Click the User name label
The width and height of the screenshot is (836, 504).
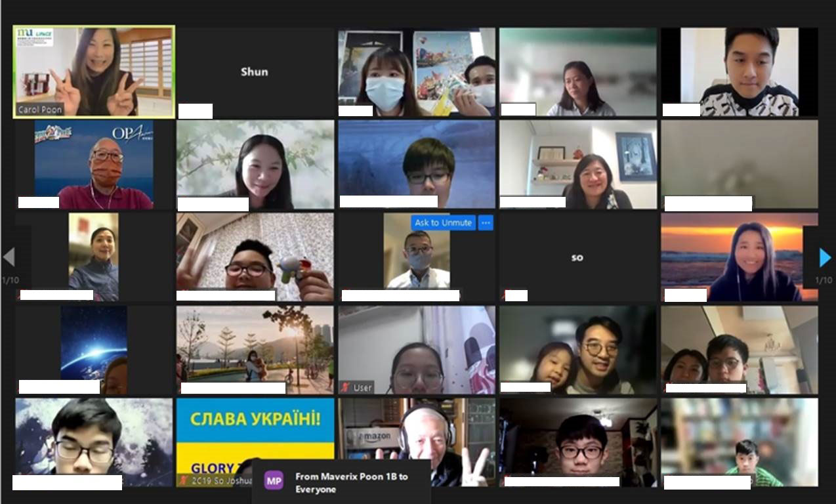click(x=362, y=388)
